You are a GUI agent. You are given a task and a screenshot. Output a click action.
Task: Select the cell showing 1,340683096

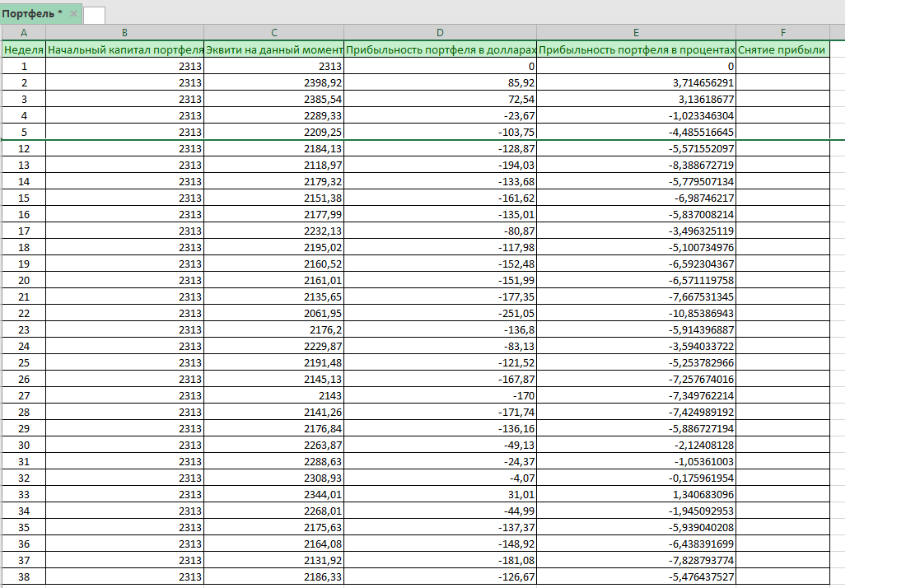[x=636, y=495]
